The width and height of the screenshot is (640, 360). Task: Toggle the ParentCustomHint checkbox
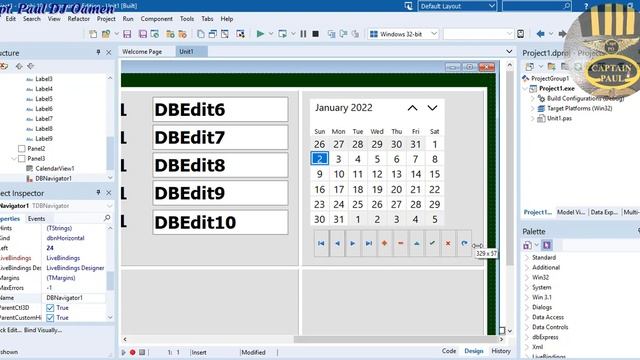50,318
